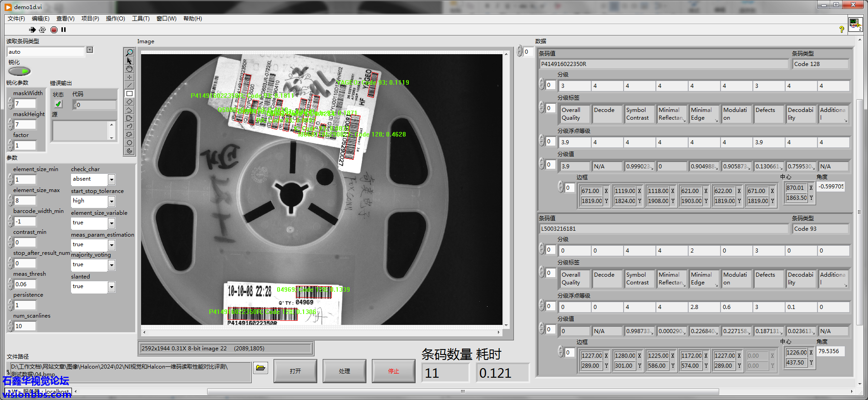Open the 工具(T) menu

(141, 19)
